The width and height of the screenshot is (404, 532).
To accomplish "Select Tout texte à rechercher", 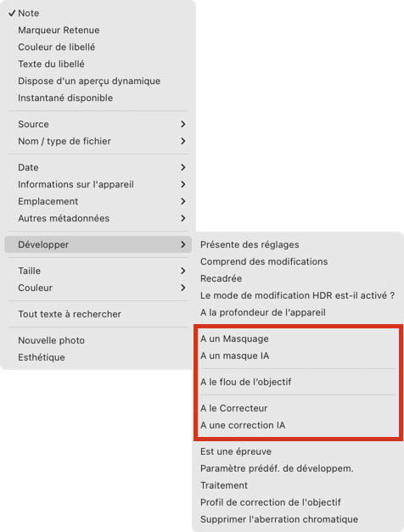I will pyautogui.click(x=98, y=314).
